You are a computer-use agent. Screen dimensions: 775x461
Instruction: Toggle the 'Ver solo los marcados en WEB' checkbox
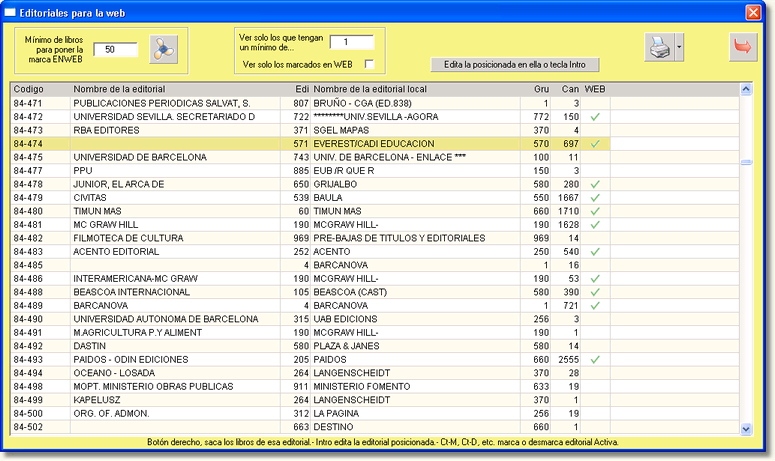[x=369, y=64]
